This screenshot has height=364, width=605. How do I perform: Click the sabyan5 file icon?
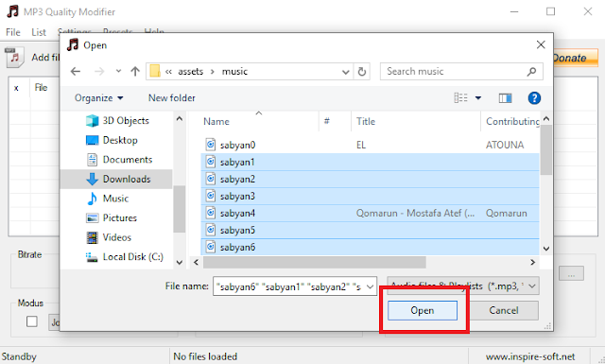tap(210, 230)
